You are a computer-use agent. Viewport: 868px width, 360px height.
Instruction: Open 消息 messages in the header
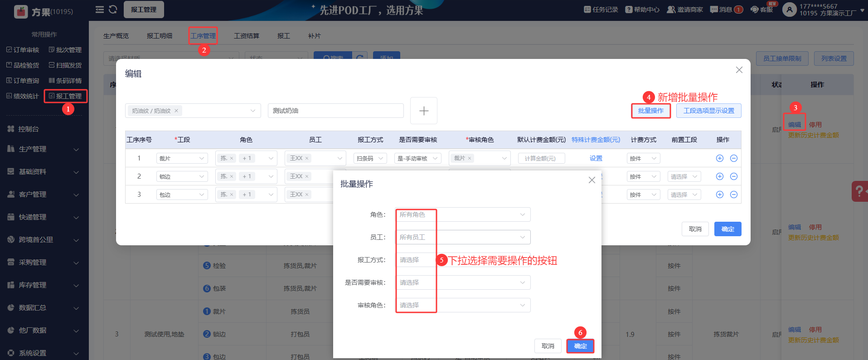726,10
